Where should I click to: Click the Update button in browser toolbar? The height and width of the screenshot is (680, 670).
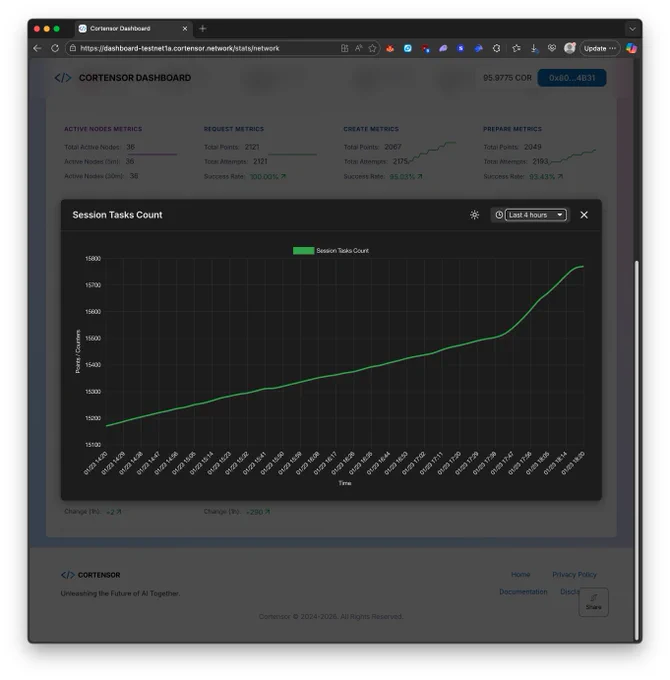[x=600, y=49]
